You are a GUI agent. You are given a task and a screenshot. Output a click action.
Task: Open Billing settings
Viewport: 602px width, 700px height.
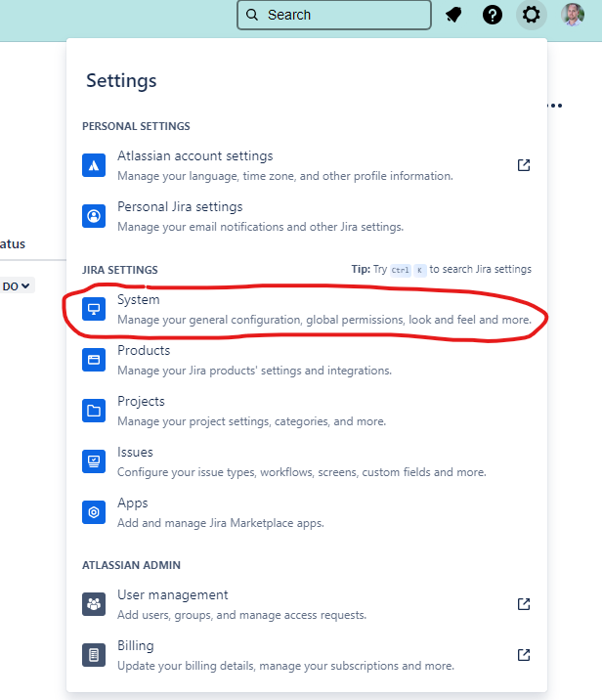(x=307, y=655)
